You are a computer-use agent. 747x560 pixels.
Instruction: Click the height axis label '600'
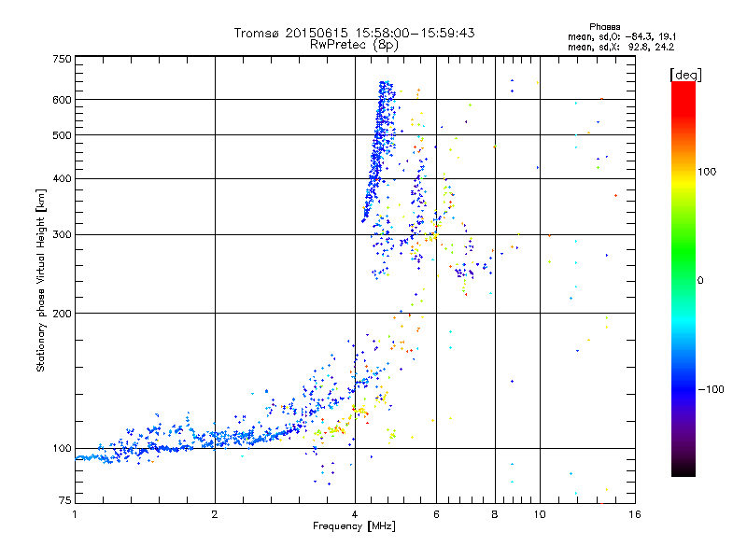[62, 100]
